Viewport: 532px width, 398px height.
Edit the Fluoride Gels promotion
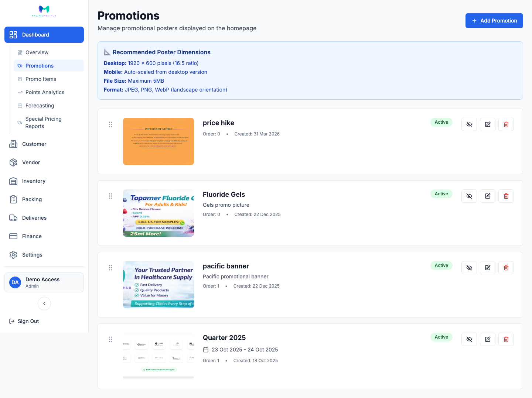click(488, 196)
